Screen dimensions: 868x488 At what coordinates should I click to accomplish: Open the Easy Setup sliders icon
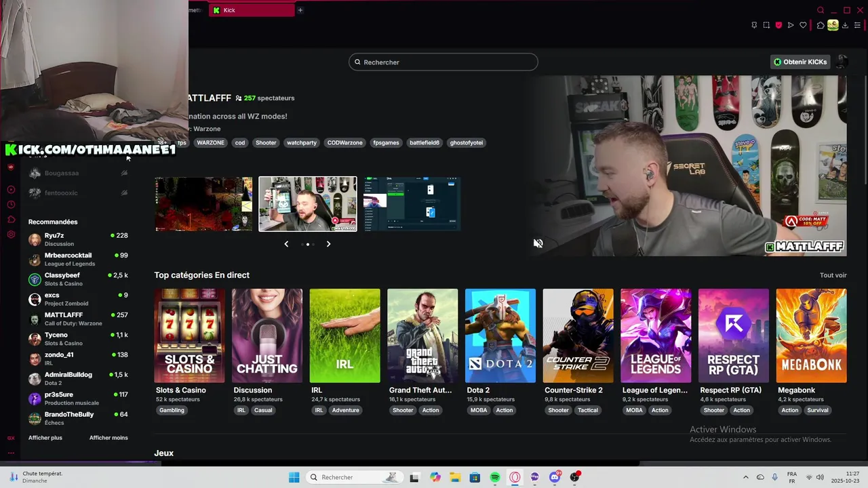858,25
